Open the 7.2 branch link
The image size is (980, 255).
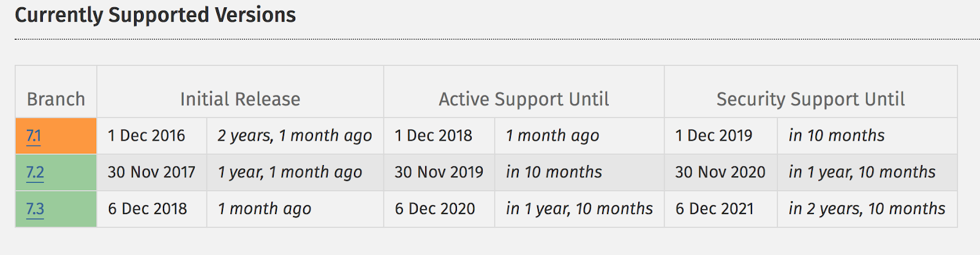(x=35, y=172)
